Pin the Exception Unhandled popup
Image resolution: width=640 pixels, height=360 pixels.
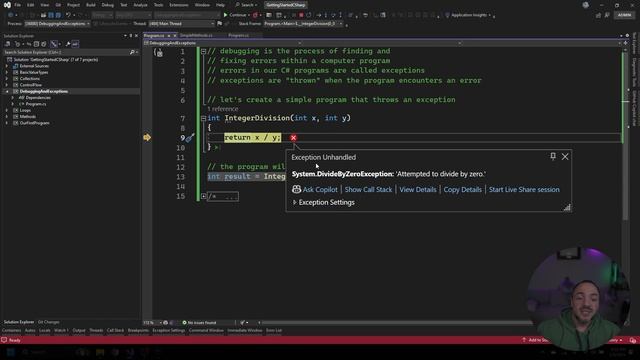click(553, 156)
